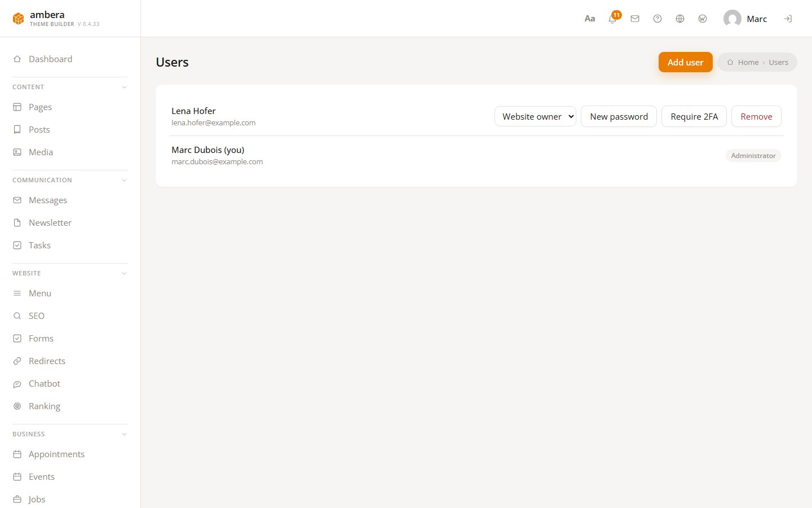Click the Add user button
The width and height of the screenshot is (812, 508).
(x=685, y=62)
